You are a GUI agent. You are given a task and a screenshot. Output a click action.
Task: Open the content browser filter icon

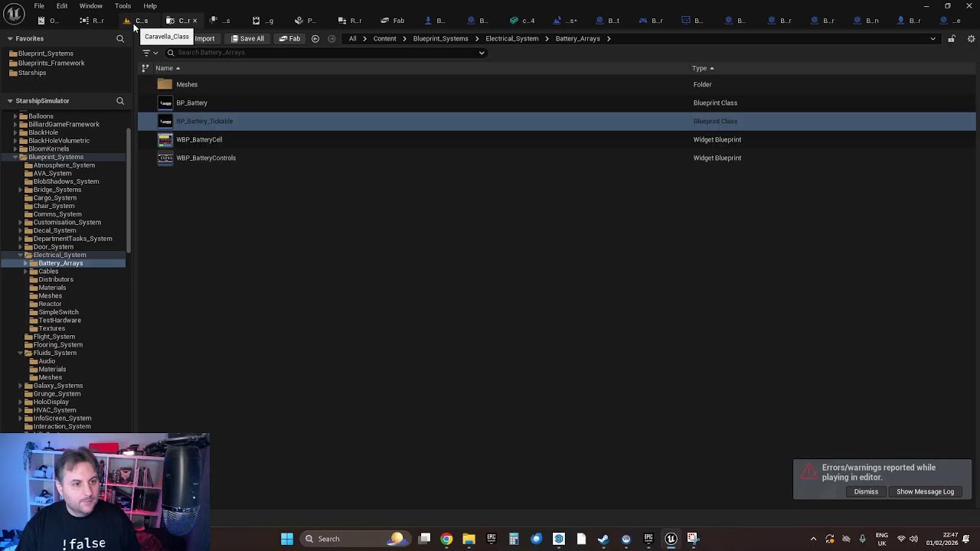146,53
